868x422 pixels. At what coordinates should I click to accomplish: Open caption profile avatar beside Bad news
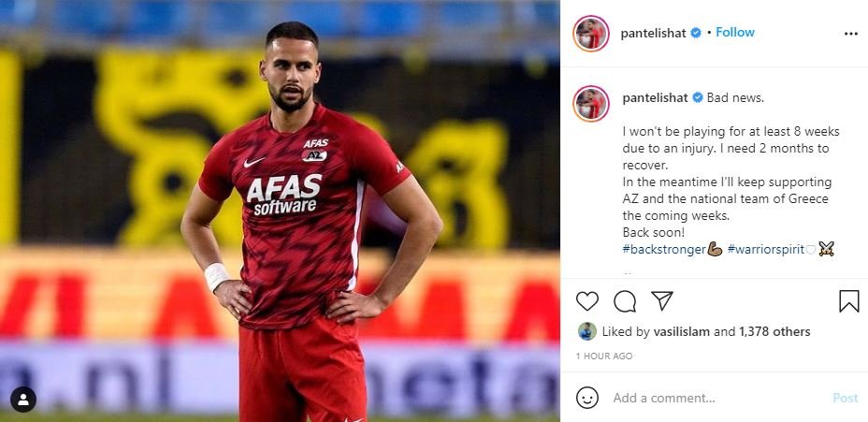pyautogui.click(x=591, y=104)
